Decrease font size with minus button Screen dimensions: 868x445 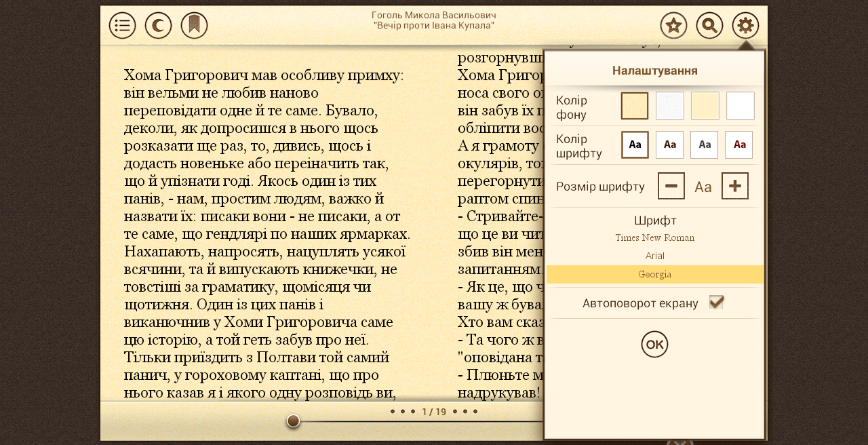coord(671,186)
